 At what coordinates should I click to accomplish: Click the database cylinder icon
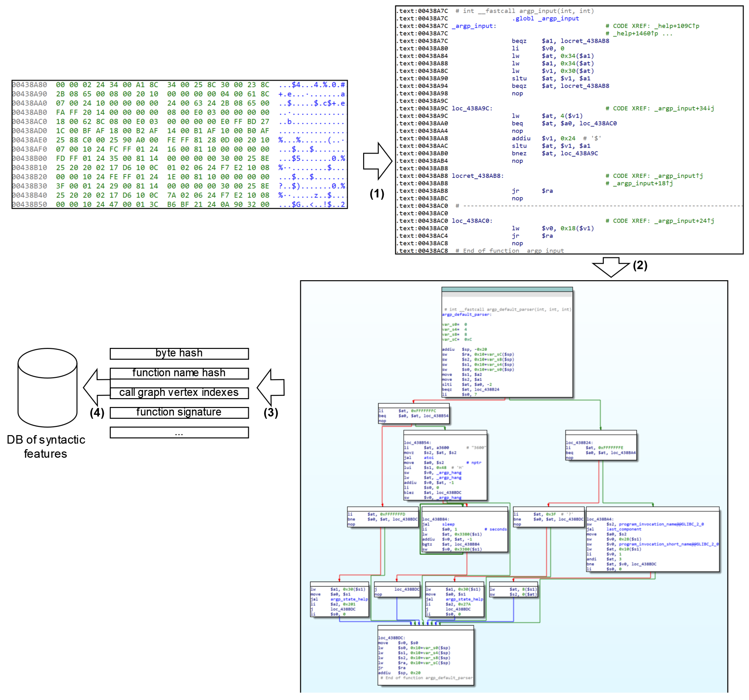(x=48, y=387)
